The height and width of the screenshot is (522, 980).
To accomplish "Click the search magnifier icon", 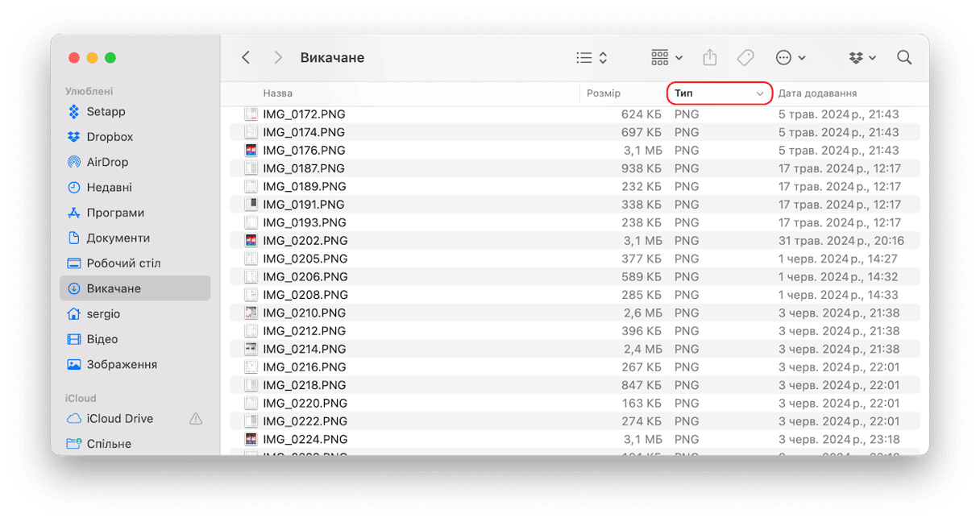I will tap(904, 57).
